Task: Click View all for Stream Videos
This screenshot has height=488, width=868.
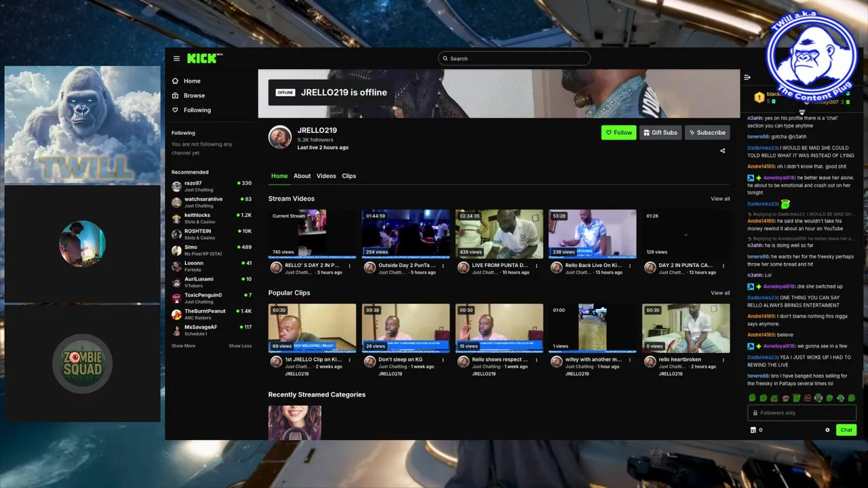Action: point(720,199)
